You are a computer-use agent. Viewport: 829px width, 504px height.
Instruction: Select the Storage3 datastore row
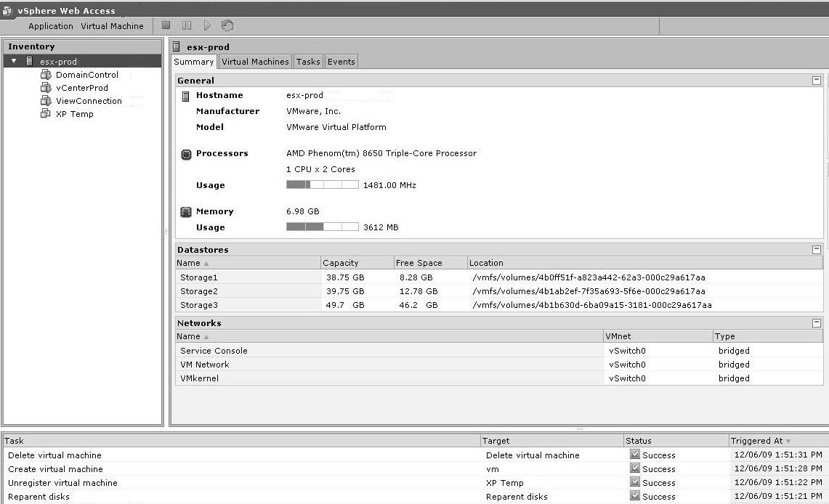pyautogui.click(x=499, y=304)
